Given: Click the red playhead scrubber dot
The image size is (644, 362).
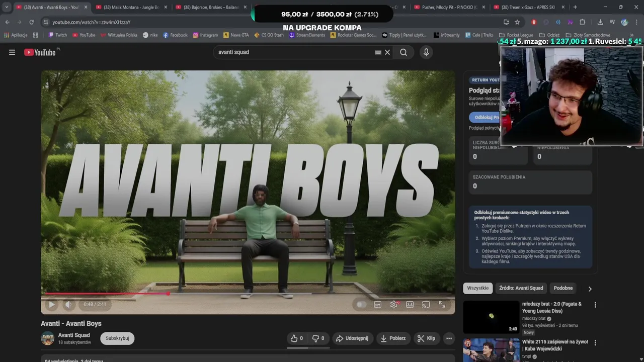Looking at the screenshot, I should coord(168,294).
